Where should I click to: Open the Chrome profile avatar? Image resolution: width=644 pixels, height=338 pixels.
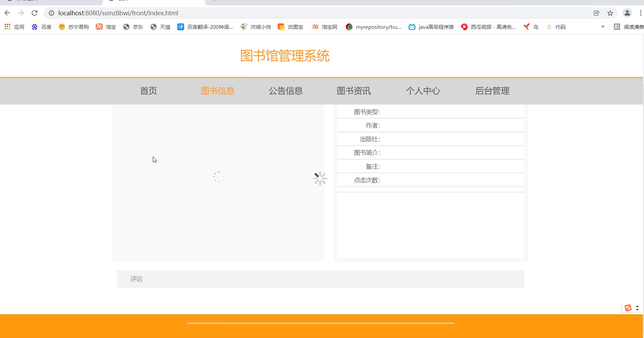[x=627, y=13]
